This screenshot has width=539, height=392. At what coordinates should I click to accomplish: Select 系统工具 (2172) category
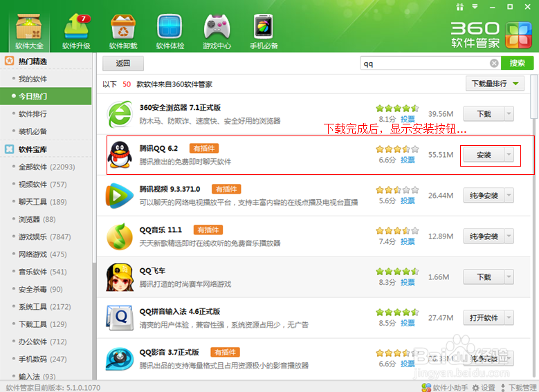pyautogui.click(x=46, y=307)
